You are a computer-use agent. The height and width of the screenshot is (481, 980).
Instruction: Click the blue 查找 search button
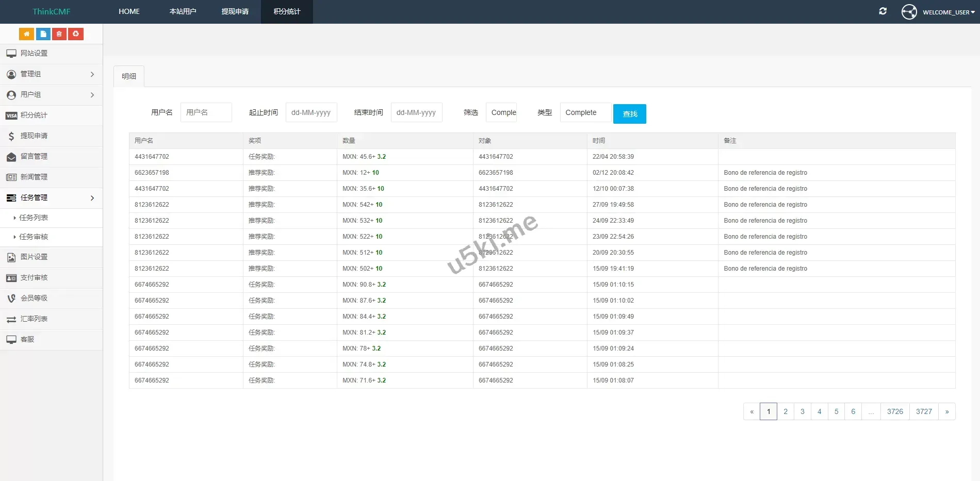pyautogui.click(x=629, y=114)
